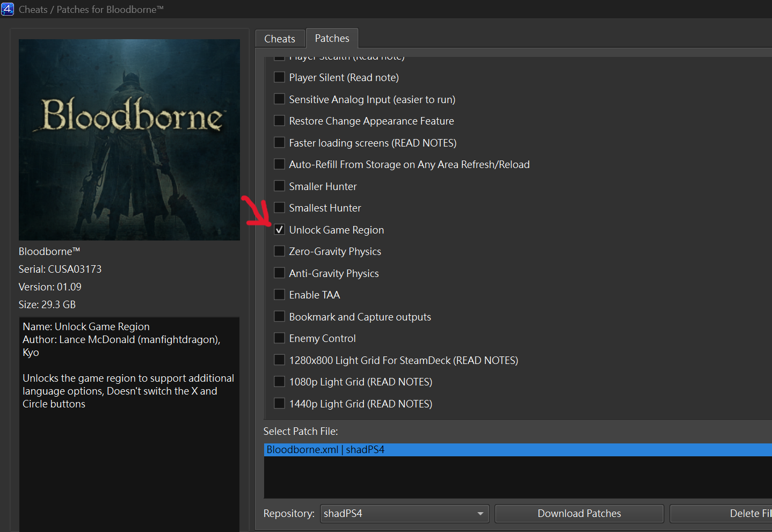Click the Select Patch File label
Image resolution: width=772 pixels, height=532 pixels.
(x=301, y=431)
